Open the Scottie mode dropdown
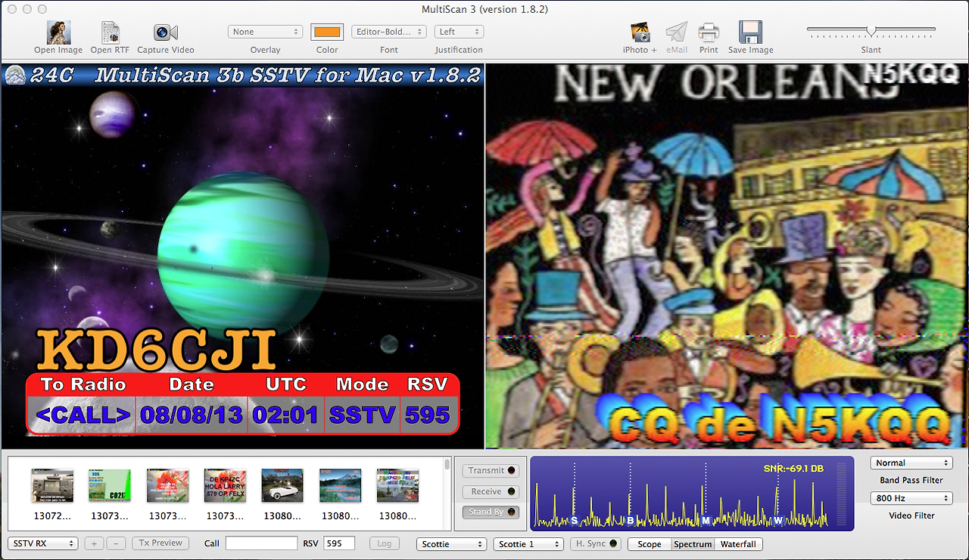The width and height of the screenshot is (969, 560). [x=451, y=543]
